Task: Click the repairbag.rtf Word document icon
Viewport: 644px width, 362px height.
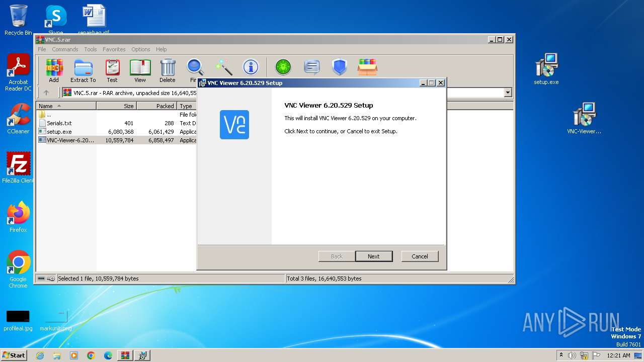Action: [x=94, y=20]
